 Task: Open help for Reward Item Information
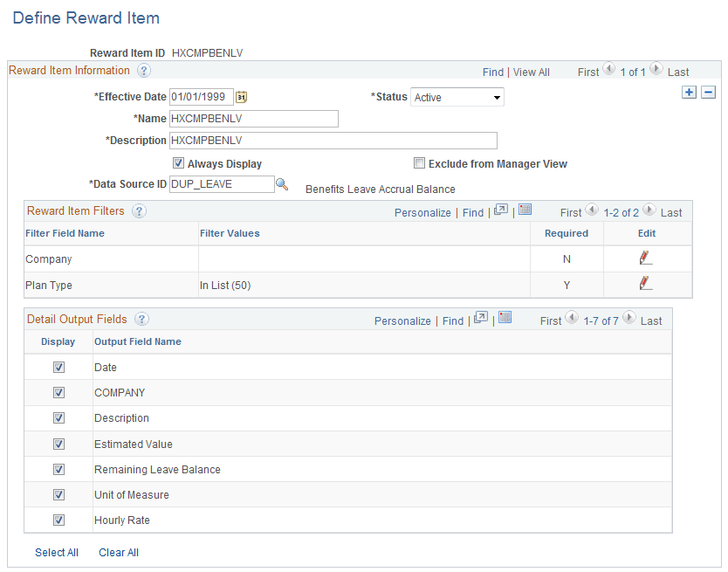click(143, 71)
